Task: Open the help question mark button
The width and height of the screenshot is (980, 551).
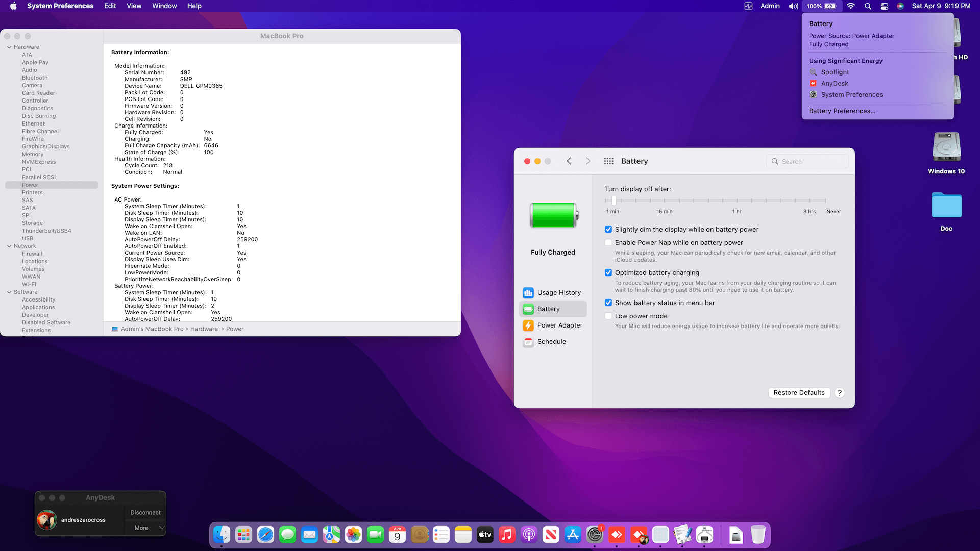Action: pos(840,393)
